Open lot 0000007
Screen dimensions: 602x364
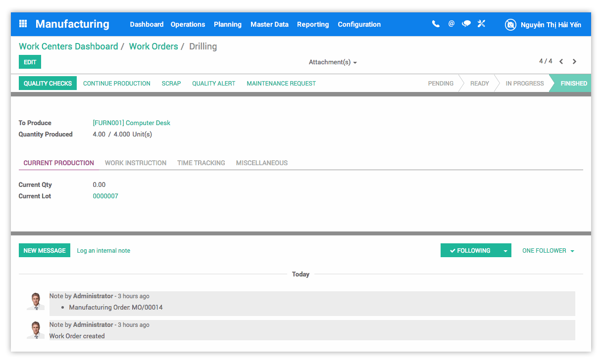click(x=105, y=196)
